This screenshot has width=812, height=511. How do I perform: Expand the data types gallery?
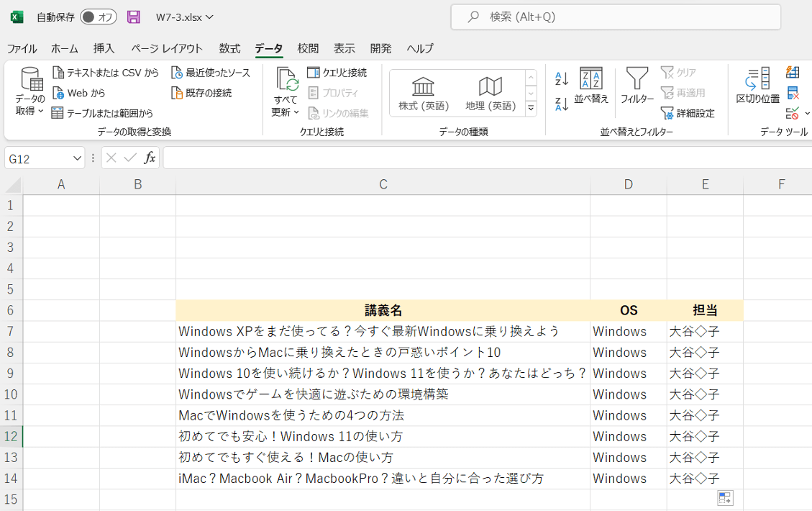click(x=531, y=109)
